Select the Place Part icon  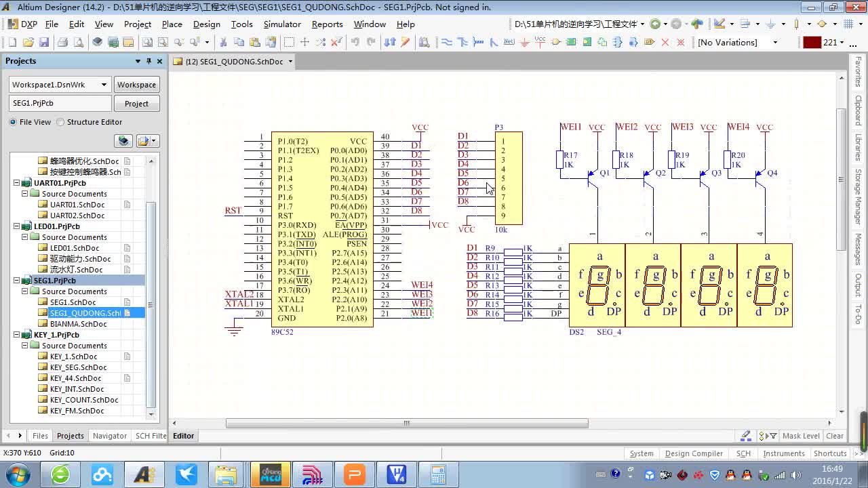[x=555, y=42]
